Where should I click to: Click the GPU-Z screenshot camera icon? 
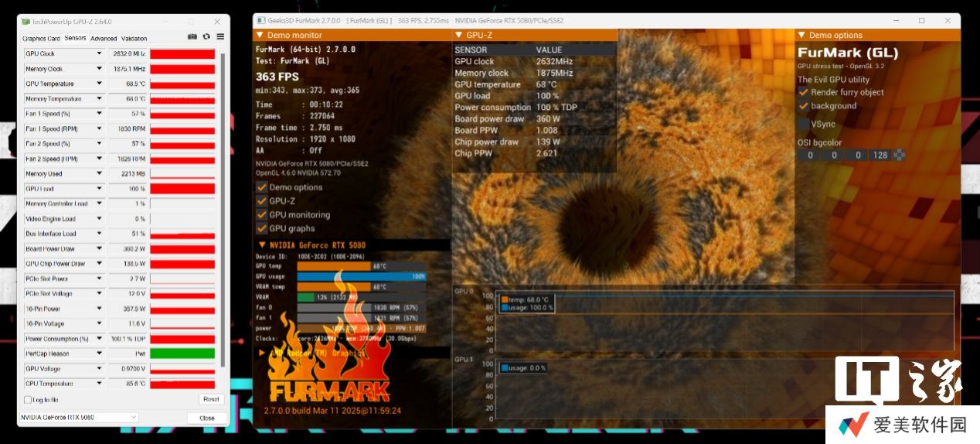coord(192,36)
